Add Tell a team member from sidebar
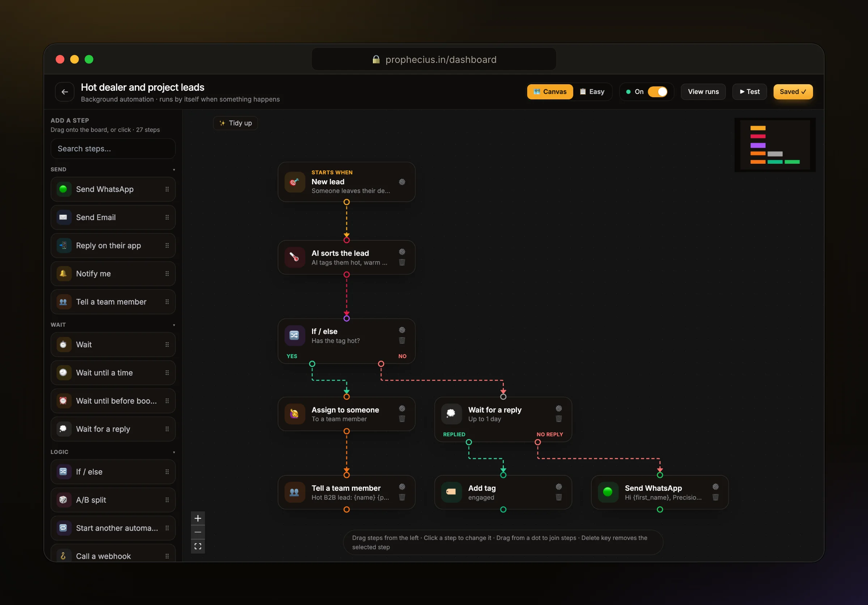This screenshot has height=605, width=868. (113, 302)
